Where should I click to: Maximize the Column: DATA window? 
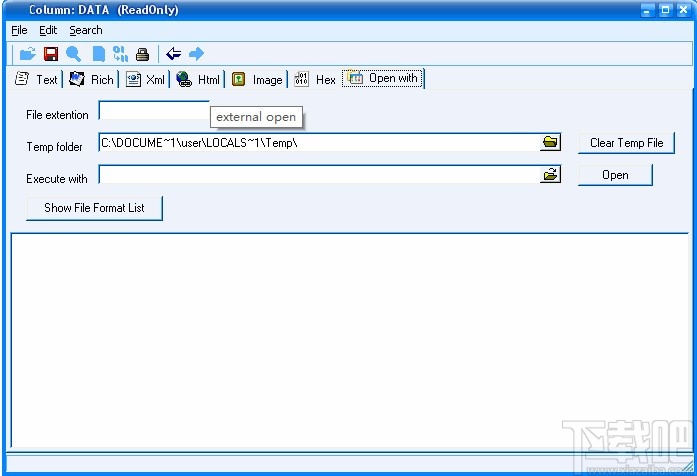coord(665,10)
